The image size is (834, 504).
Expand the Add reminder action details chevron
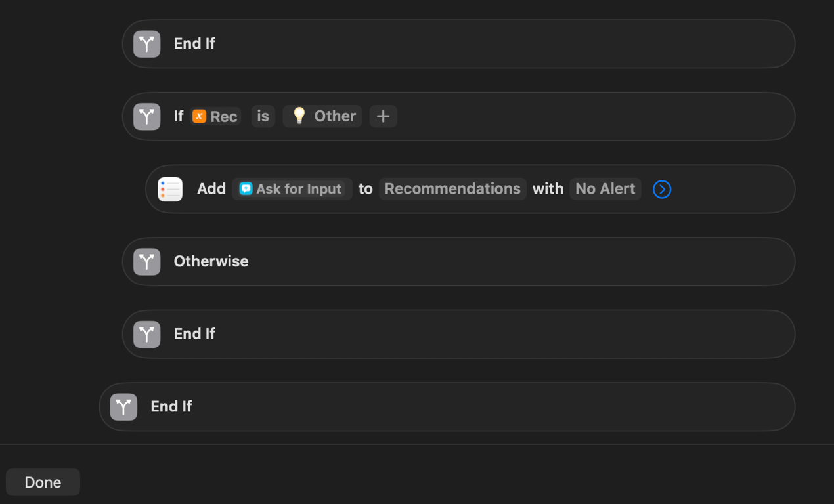tap(661, 189)
